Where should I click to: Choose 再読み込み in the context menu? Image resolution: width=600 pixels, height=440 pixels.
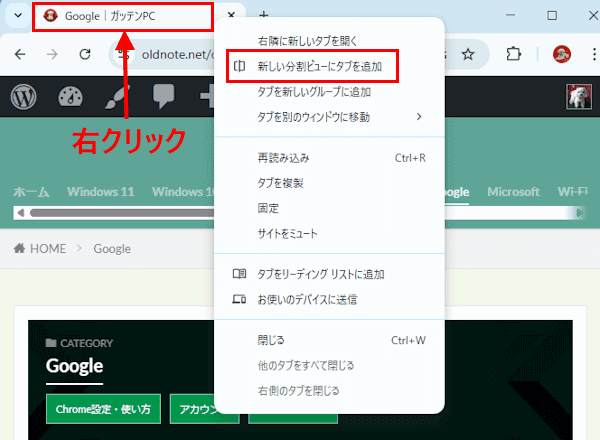pyautogui.click(x=329, y=158)
